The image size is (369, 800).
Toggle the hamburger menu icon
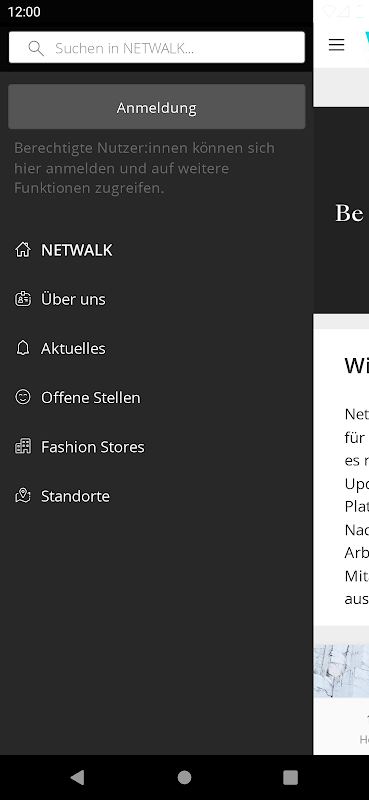336,45
